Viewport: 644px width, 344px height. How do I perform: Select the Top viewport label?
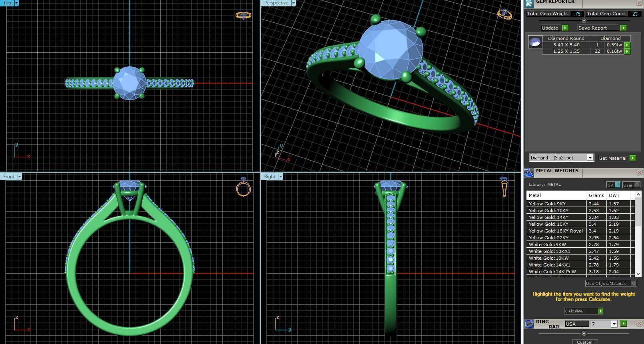click(7, 3)
